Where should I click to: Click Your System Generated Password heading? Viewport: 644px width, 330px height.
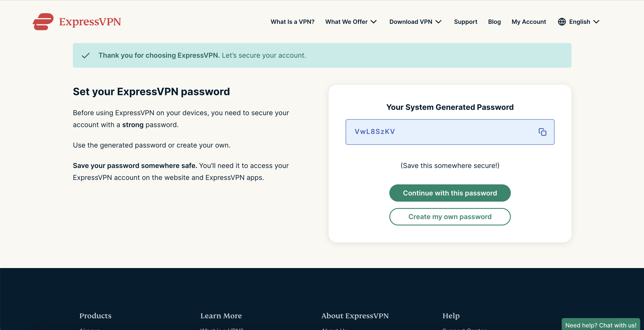point(450,107)
